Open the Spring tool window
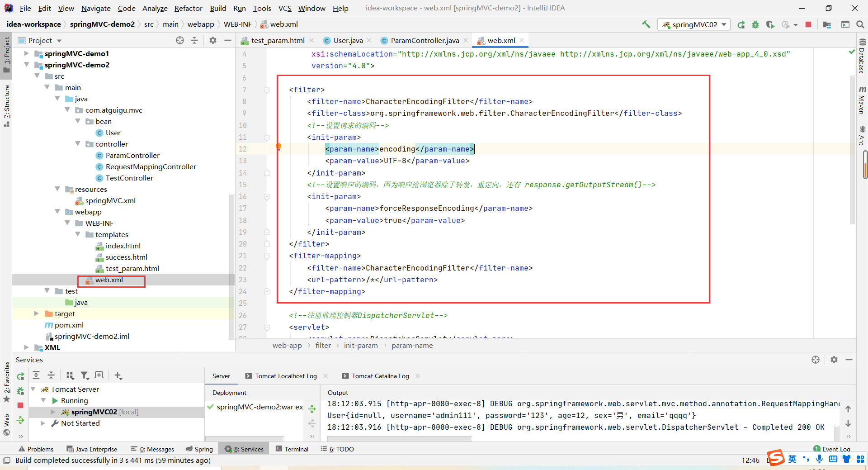868x470 pixels. tap(199, 449)
